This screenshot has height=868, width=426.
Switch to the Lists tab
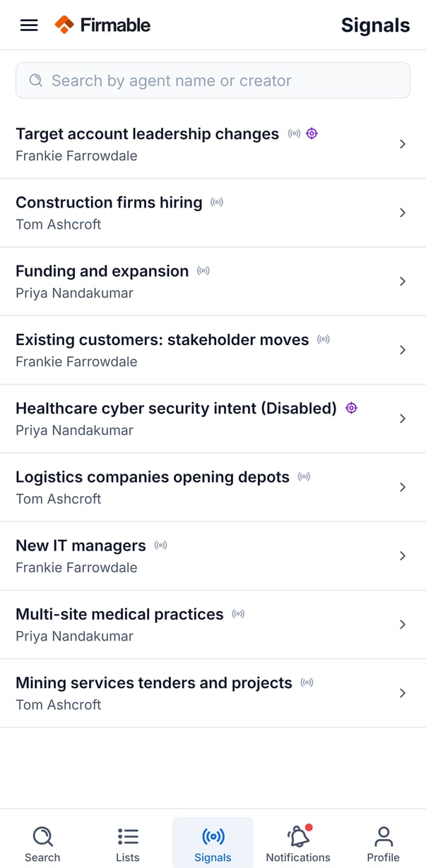[x=128, y=844]
